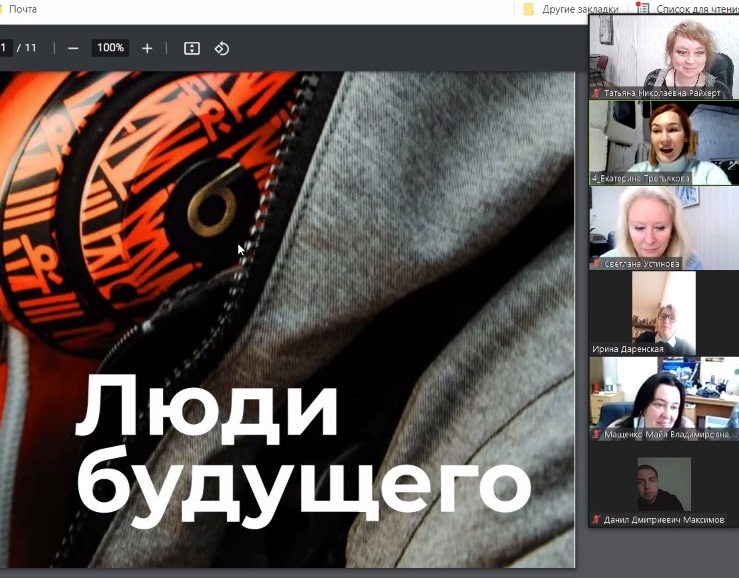Image resolution: width=739 pixels, height=578 pixels.
Task: Open the Список для чтения reading list
Action: [690, 9]
